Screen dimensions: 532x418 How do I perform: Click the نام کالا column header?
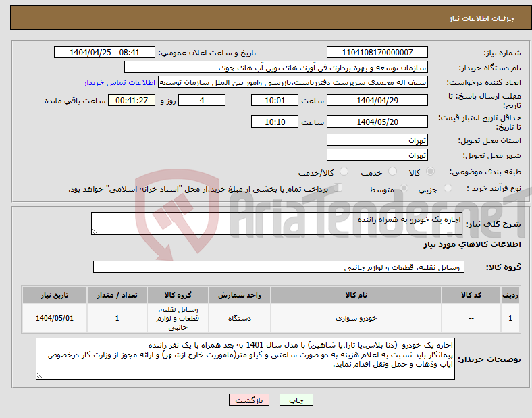click(356, 295)
